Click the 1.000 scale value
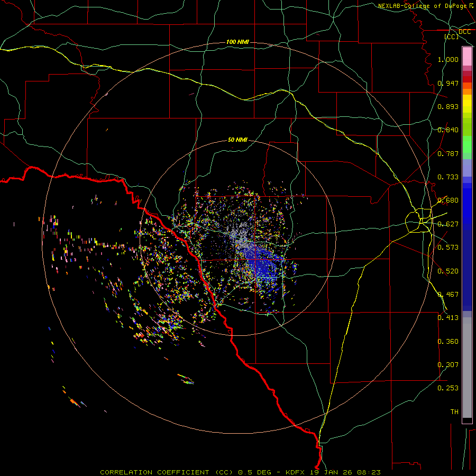This screenshot has height=476, width=476. pyautogui.click(x=448, y=59)
